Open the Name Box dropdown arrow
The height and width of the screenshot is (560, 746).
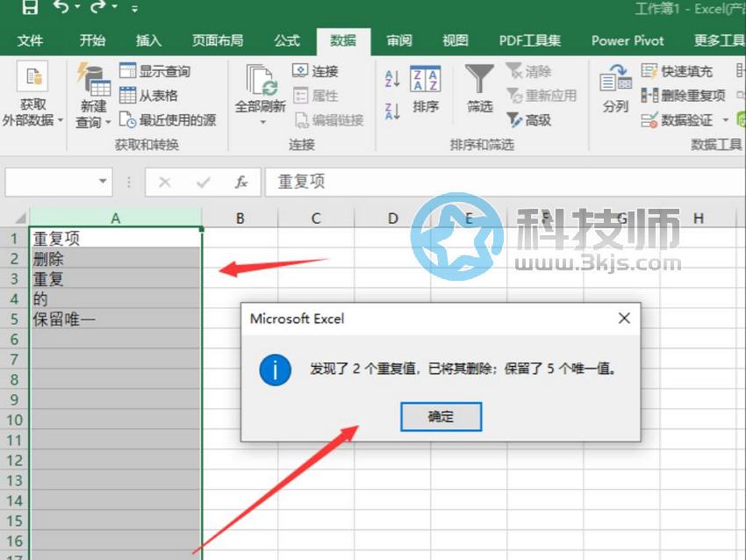click(x=103, y=182)
